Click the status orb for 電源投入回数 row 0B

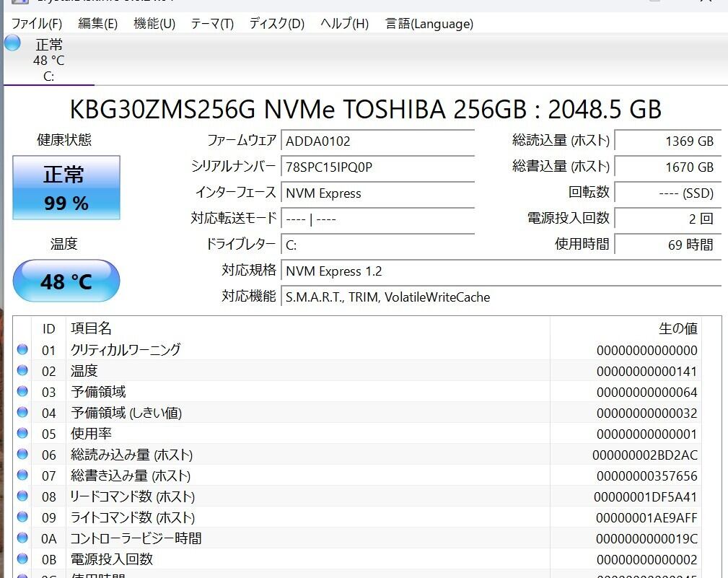click(x=22, y=558)
